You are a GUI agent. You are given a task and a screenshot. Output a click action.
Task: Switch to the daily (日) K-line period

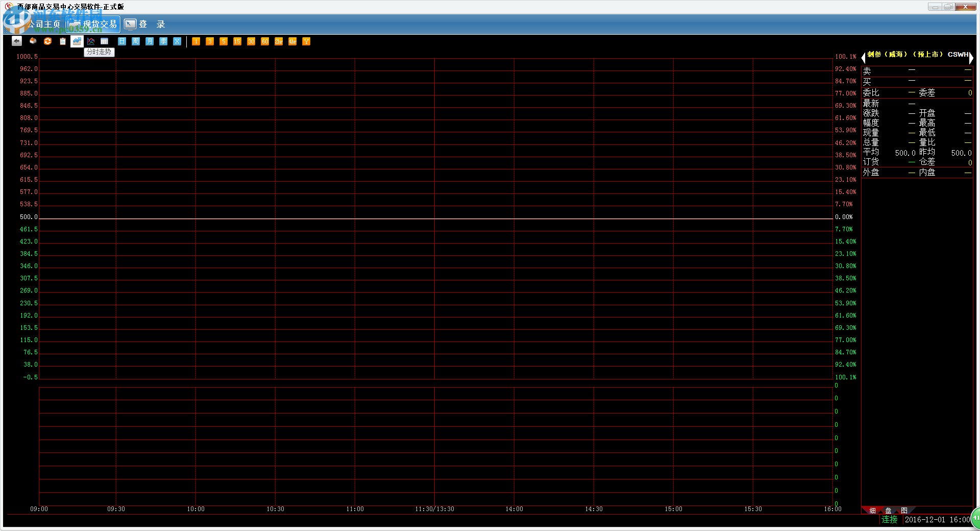[122, 41]
